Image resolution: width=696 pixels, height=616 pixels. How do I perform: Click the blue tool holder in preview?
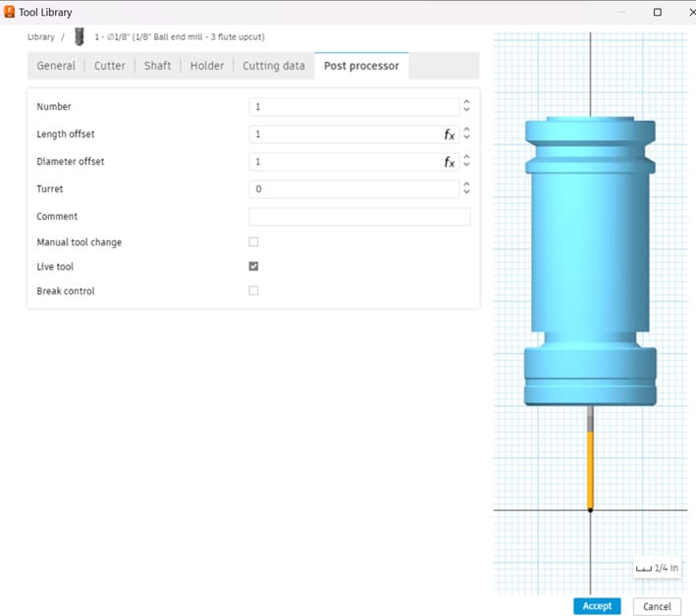590,261
